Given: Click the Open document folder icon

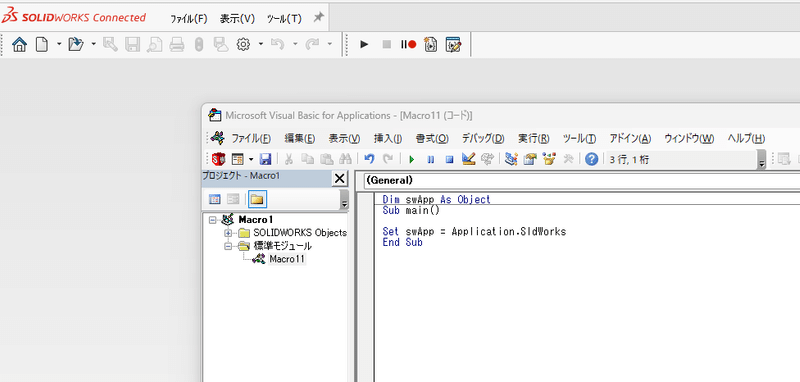Looking at the screenshot, I should click(76, 44).
